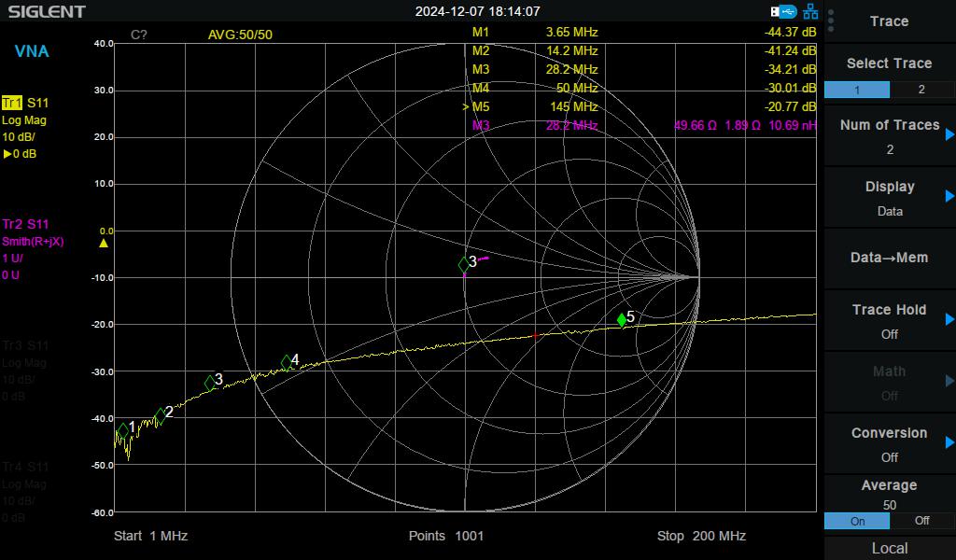Open the Trace Hold submenu

click(890, 321)
